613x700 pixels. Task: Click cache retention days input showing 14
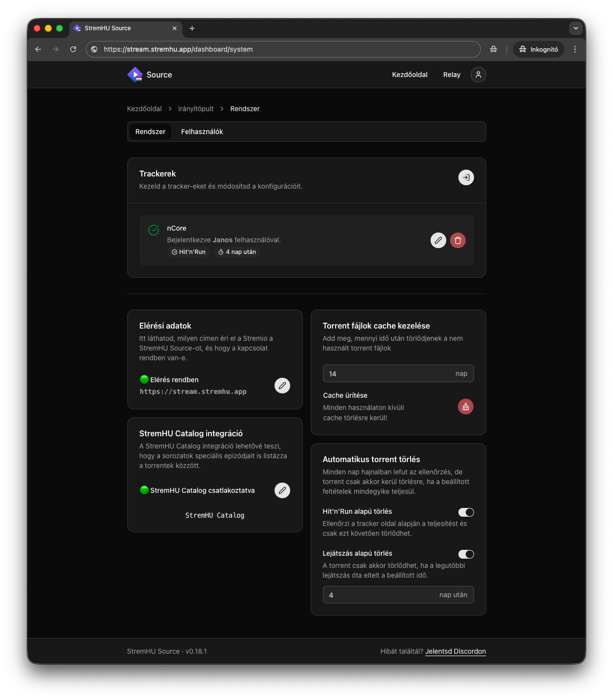398,373
